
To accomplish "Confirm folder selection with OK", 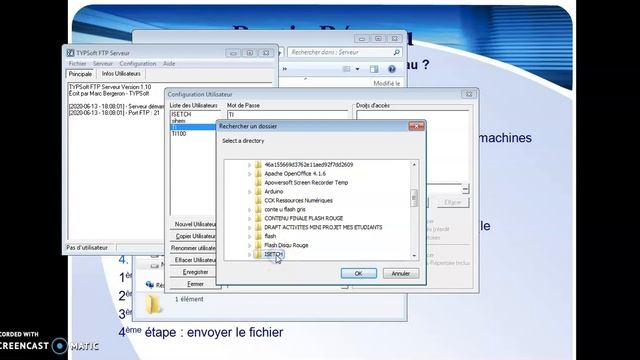I will point(358,273).
